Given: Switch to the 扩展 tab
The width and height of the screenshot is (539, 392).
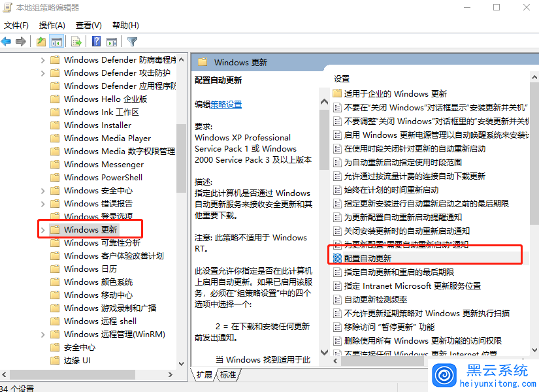Looking at the screenshot, I should 204,374.
